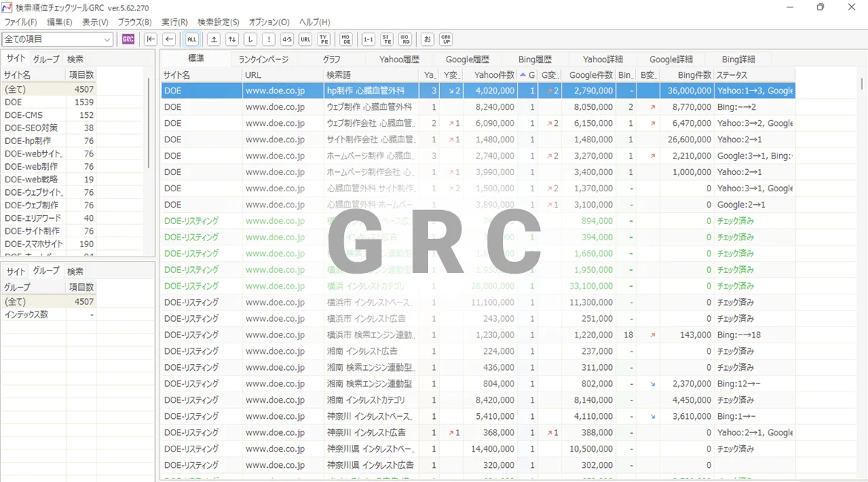The height and width of the screenshot is (482, 868).
Task: Click the URL toolbar icon
Action: pos(306,39)
